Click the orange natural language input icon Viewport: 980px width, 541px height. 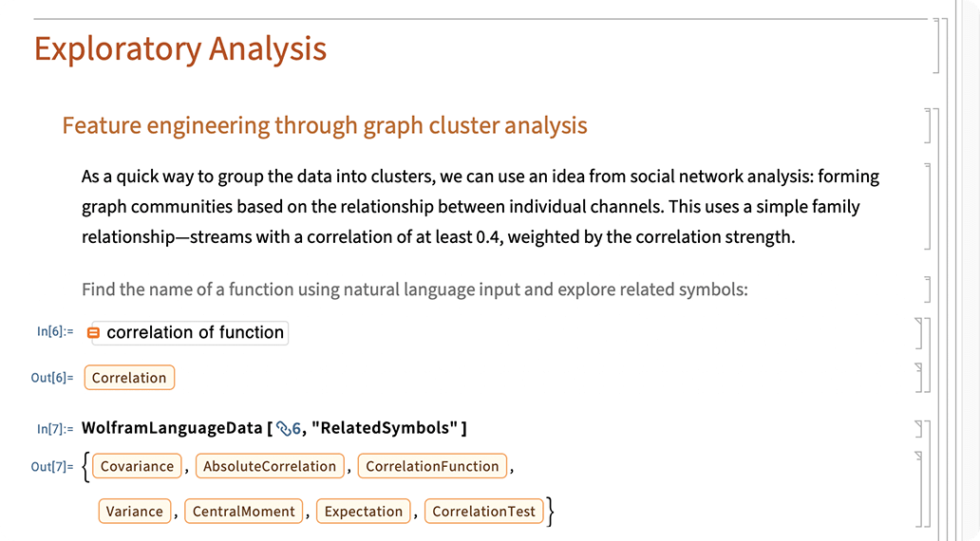coord(94,333)
